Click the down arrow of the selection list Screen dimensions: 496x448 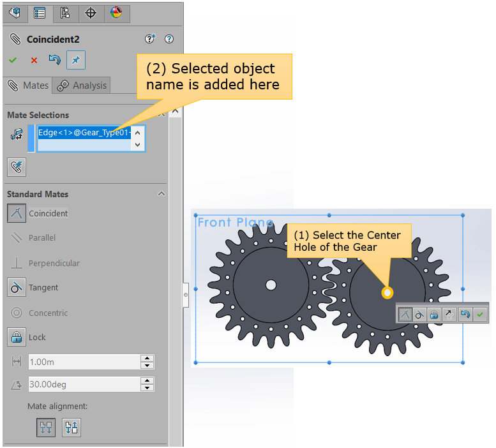(x=138, y=145)
